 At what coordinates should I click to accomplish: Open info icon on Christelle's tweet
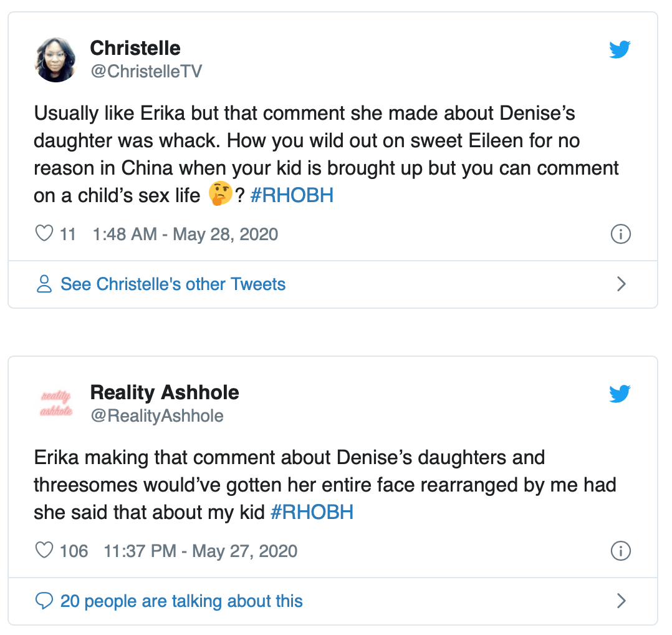(620, 234)
